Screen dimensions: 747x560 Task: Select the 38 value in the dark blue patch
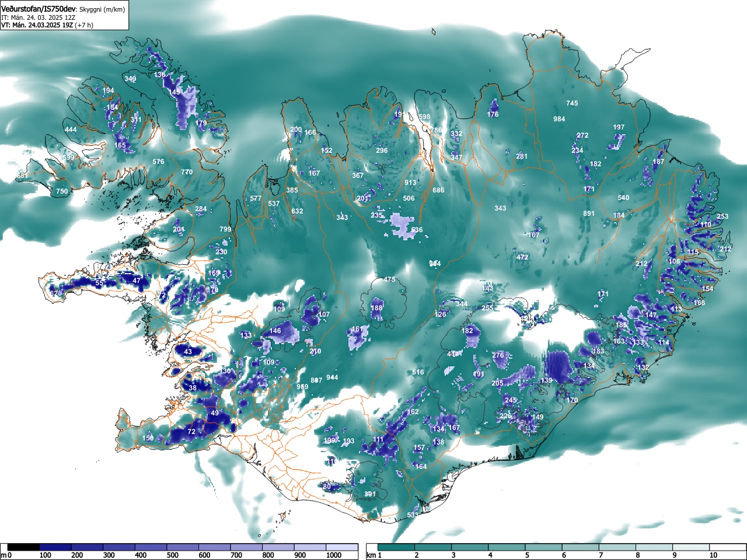click(x=193, y=388)
